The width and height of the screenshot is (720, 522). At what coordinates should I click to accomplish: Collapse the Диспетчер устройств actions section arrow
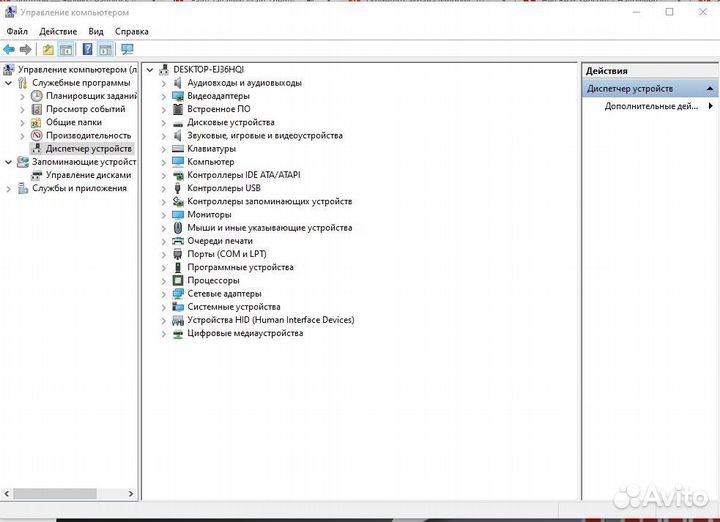pos(710,89)
